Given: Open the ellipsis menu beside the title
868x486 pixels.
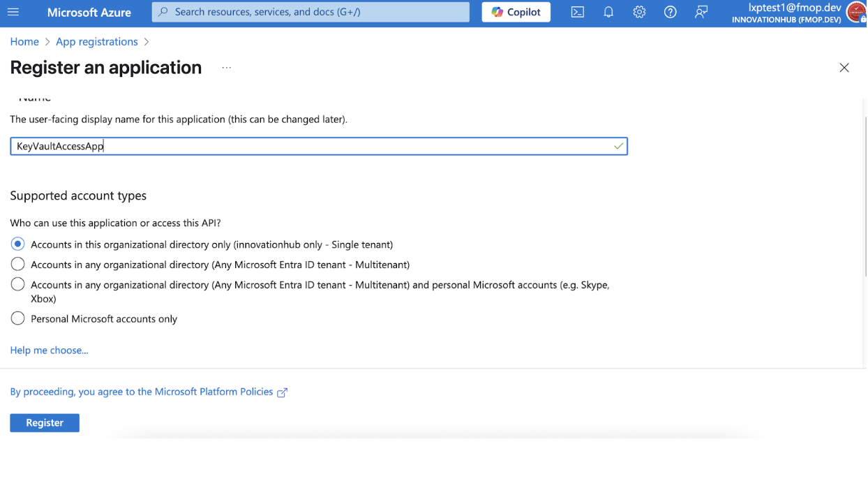Looking at the screenshot, I should pyautogui.click(x=226, y=68).
